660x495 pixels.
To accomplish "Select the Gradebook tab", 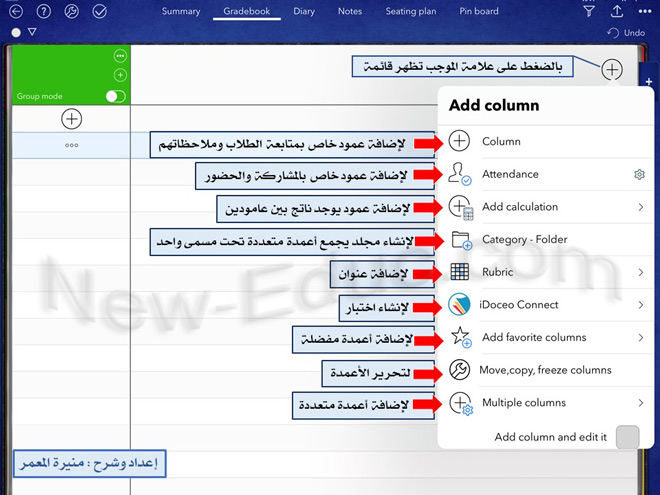I will pos(247,11).
